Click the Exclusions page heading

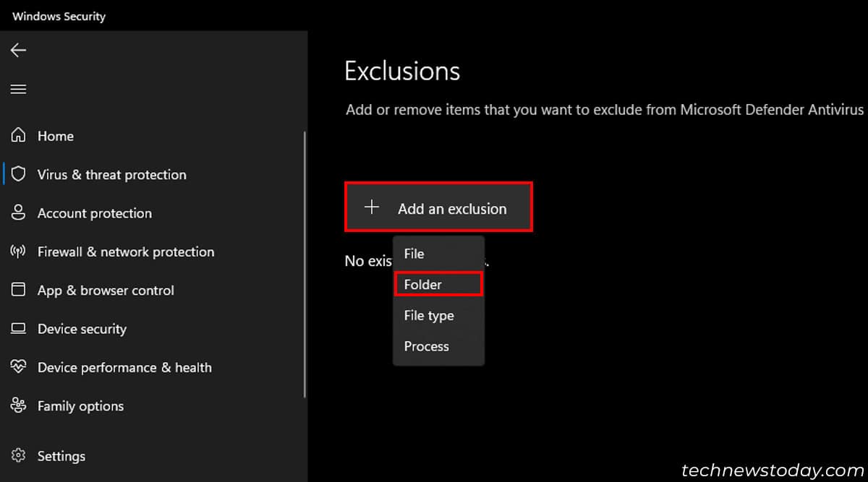(402, 70)
